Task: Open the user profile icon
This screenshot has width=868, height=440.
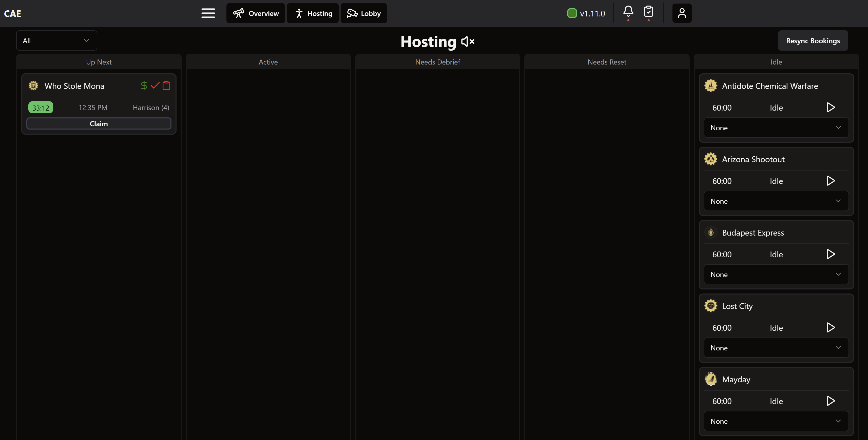Action: pyautogui.click(x=682, y=13)
